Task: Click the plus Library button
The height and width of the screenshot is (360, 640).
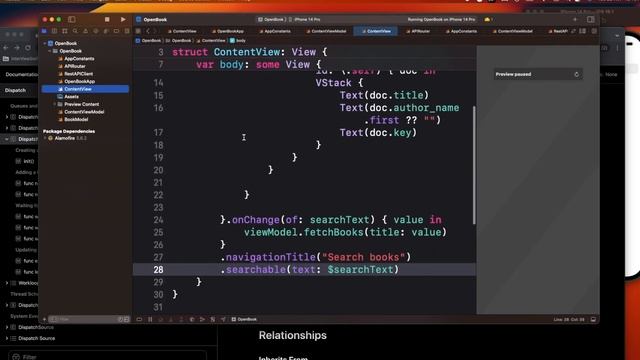Action: click(575, 20)
